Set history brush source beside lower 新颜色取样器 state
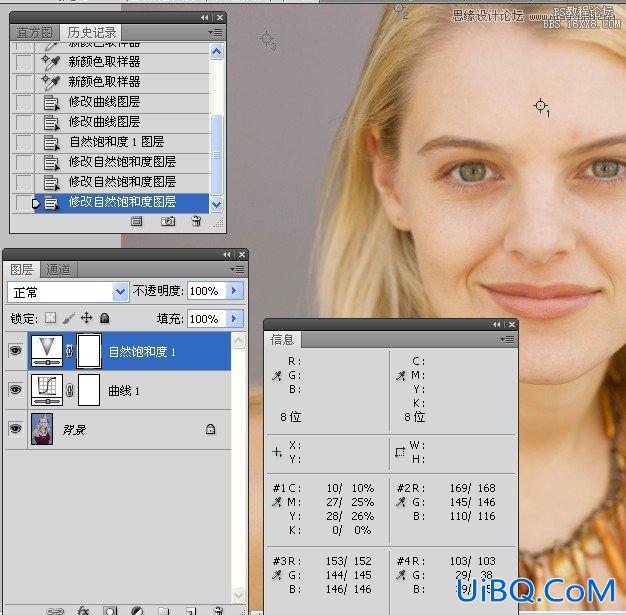 23,82
